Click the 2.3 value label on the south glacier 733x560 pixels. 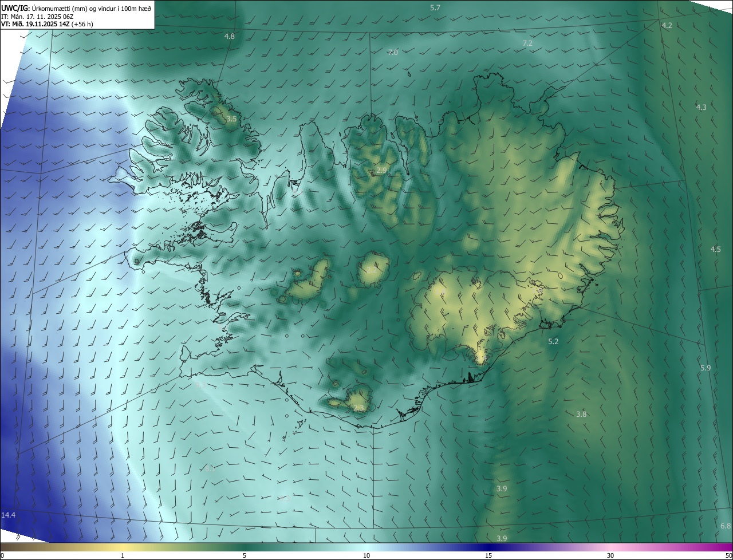click(x=359, y=408)
